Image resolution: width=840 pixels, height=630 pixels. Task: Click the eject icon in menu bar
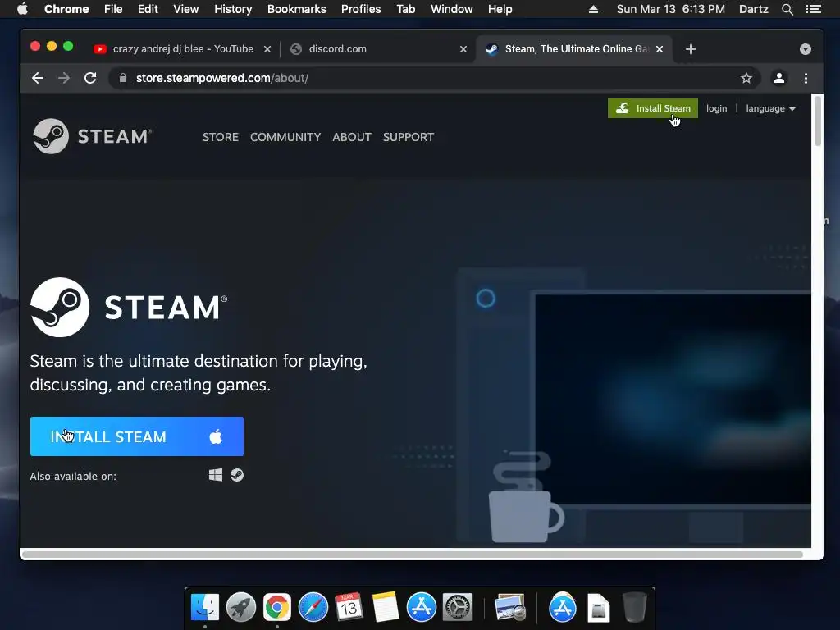(593, 9)
